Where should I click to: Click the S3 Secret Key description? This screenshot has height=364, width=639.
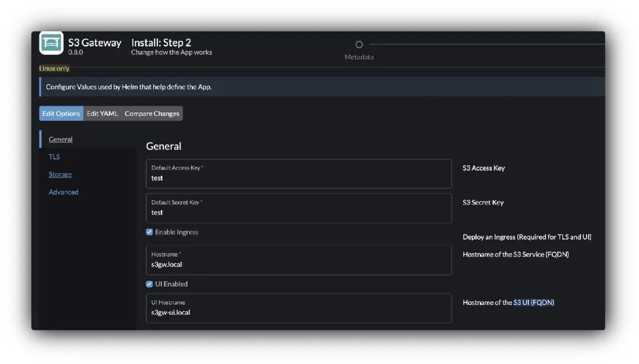(x=483, y=202)
